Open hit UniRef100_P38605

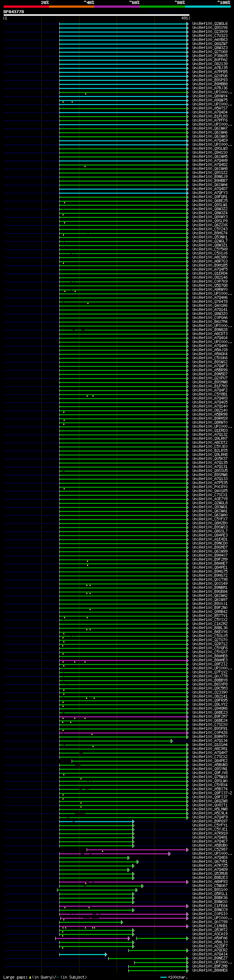(210, 56)
